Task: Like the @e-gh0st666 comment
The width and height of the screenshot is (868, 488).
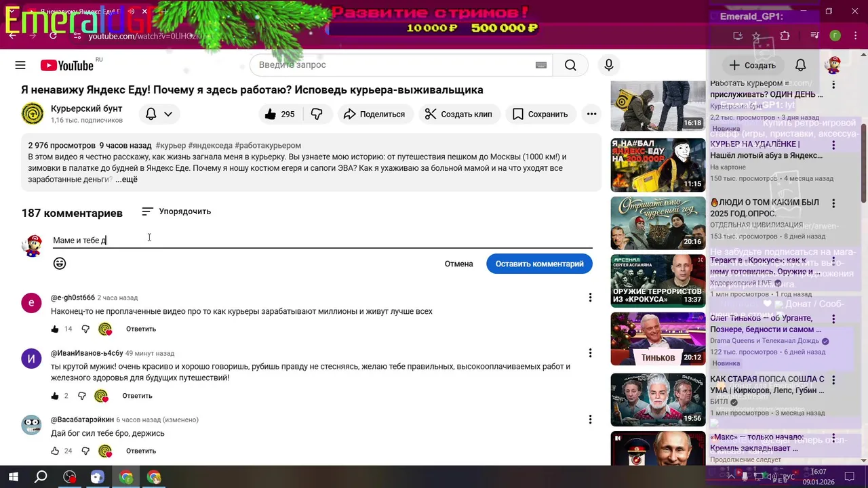Action: (55, 329)
